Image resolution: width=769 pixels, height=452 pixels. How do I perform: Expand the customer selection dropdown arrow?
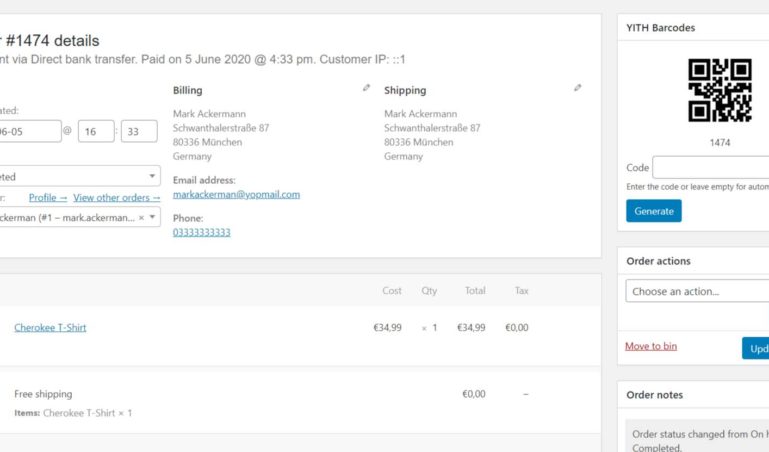point(153,217)
